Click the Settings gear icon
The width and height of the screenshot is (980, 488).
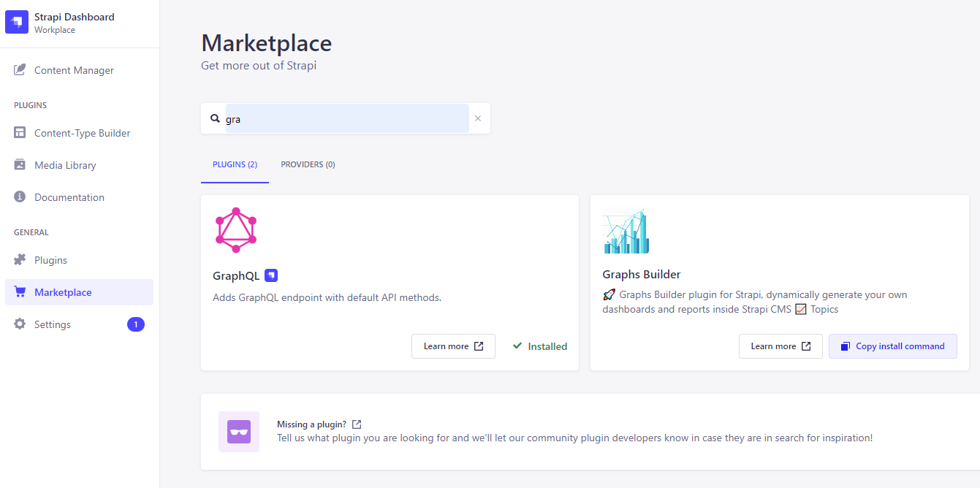[x=20, y=324]
